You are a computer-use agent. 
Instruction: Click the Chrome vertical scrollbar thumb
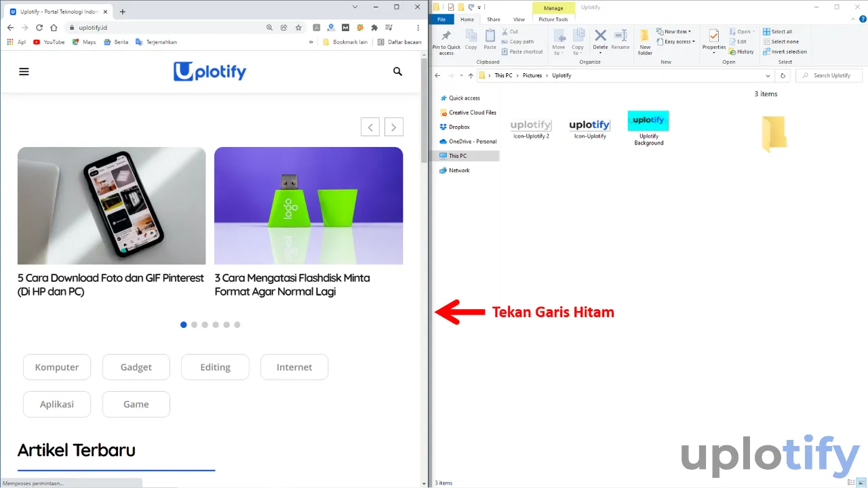[x=425, y=110]
